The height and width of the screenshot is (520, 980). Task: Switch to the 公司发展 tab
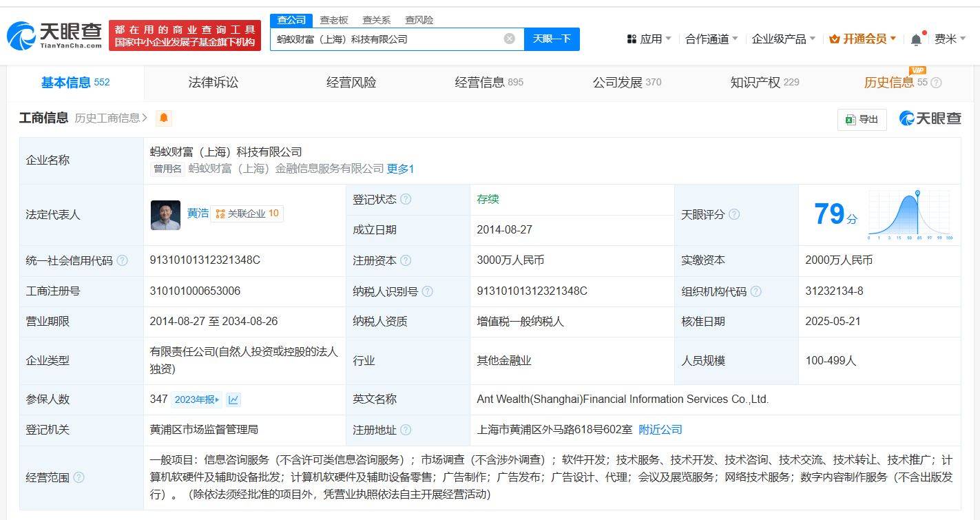(x=627, y=83)
